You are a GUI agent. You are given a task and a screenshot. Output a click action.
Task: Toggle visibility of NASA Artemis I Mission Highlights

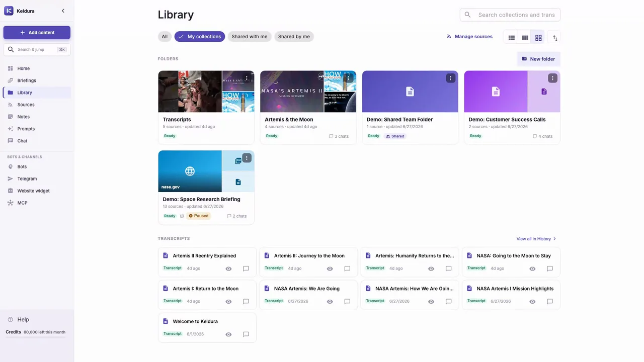(532, 302)
